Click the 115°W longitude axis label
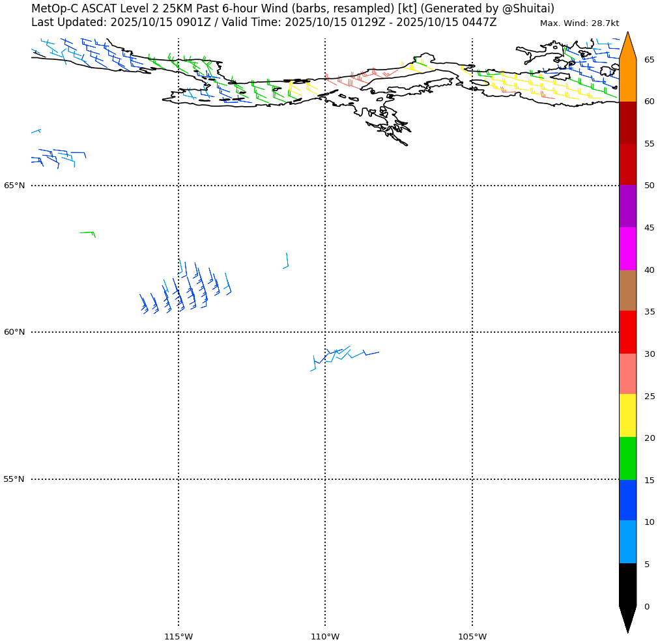Image resolution: width=658 pixels, height=644 pixels. pos(179,636)
